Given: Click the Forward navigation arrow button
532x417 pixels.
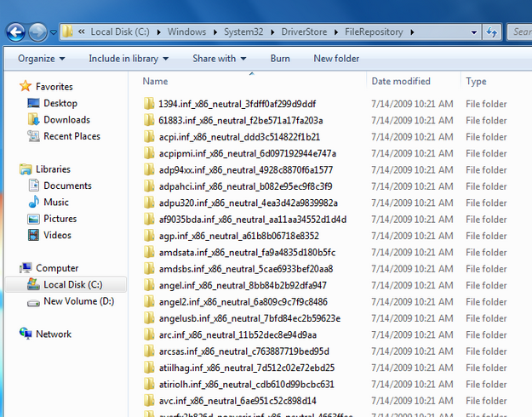Looking at the screenshot, I should [37, 32].
